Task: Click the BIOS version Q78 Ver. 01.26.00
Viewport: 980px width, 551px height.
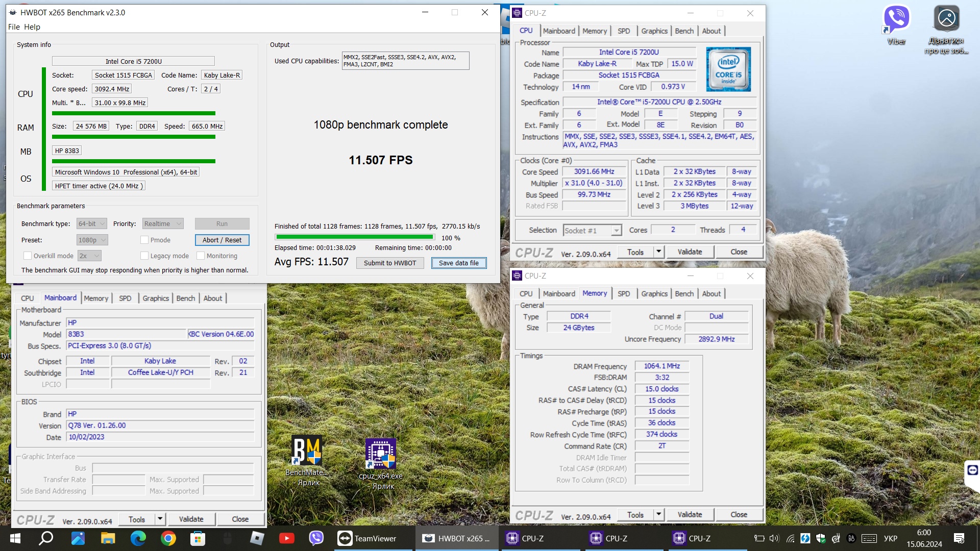Action: coord(160,425)
